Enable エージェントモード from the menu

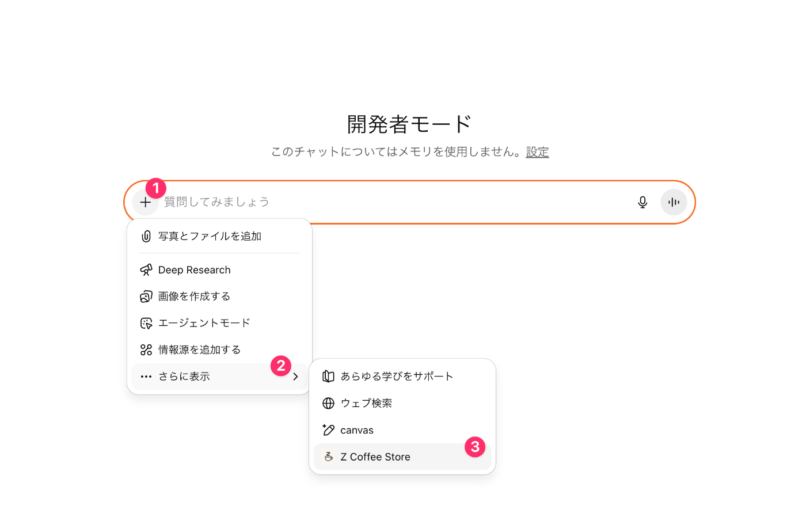204,322
